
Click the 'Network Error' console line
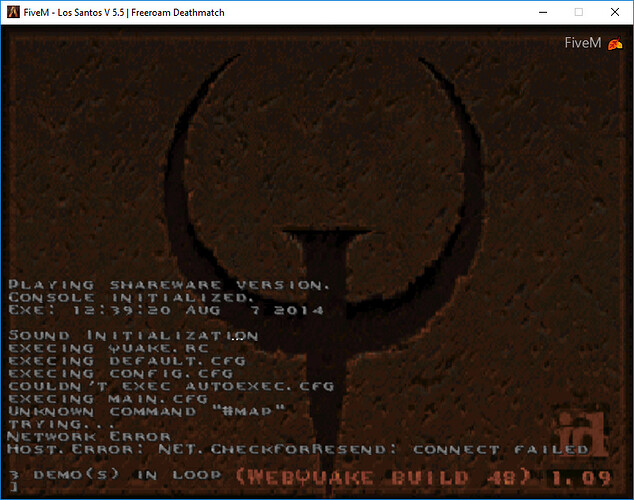point(89,437)
